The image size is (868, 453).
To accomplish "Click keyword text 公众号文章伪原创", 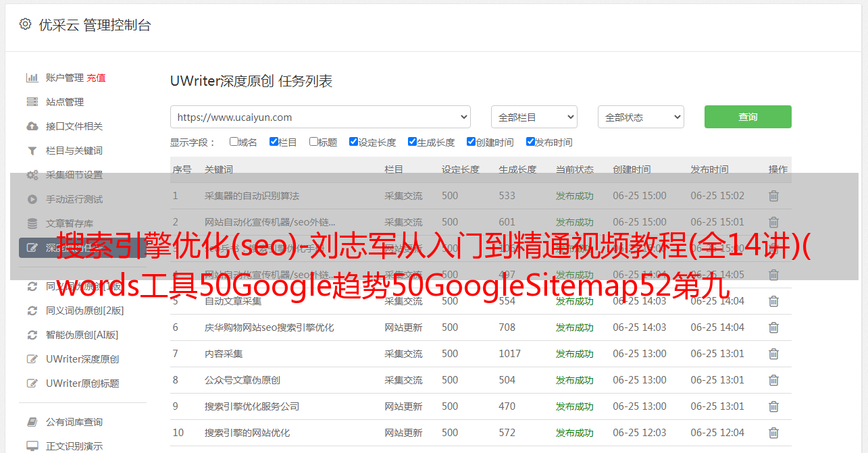I will tap(242, 380).
